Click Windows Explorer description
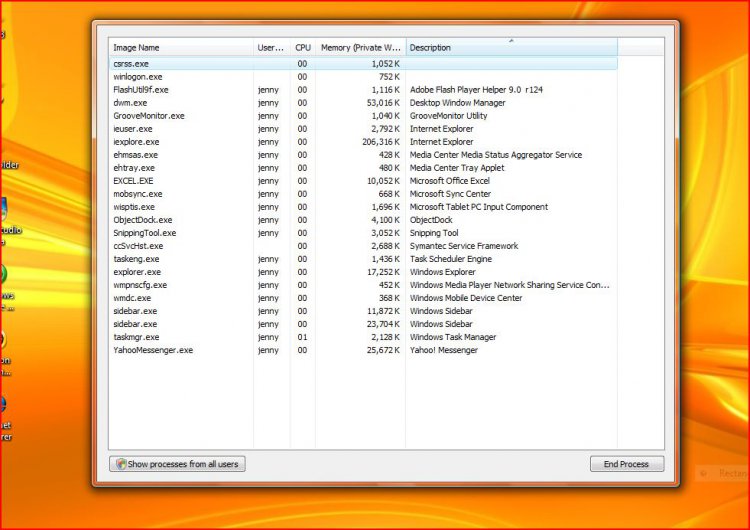 [442, 272]
